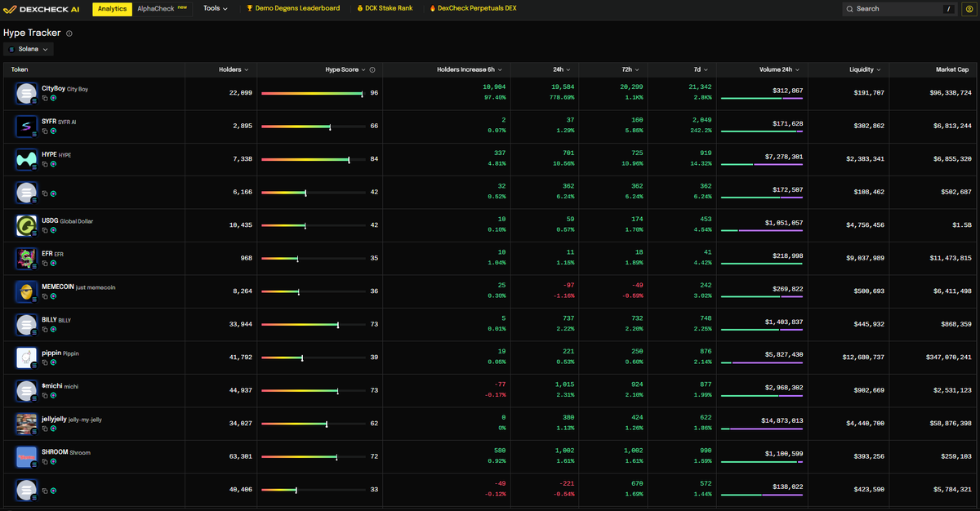Copy address of token with 40,406 holders
This screenshot has width=980, height=511.
tap(45, 491)
